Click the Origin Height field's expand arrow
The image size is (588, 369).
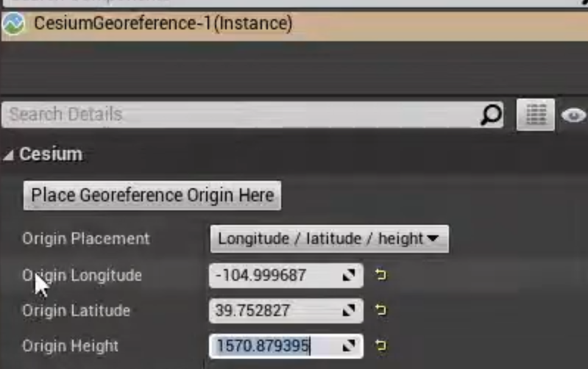(x=349, y=345)
